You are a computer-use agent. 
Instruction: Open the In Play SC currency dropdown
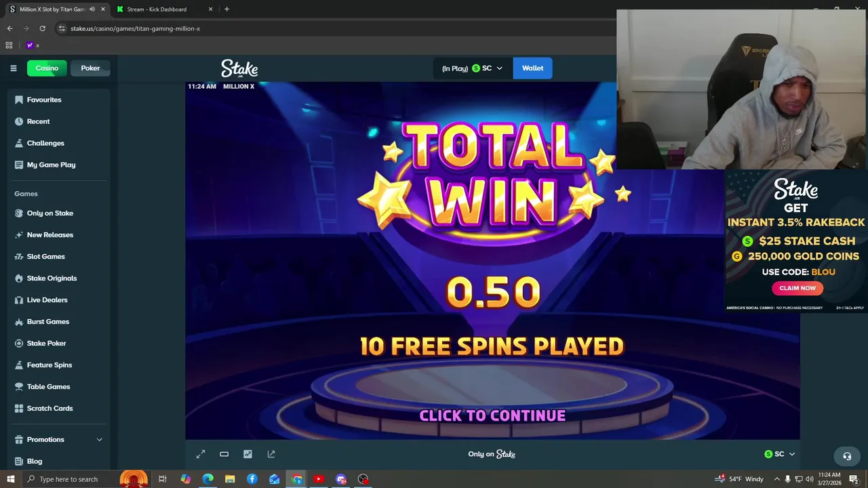472,68
